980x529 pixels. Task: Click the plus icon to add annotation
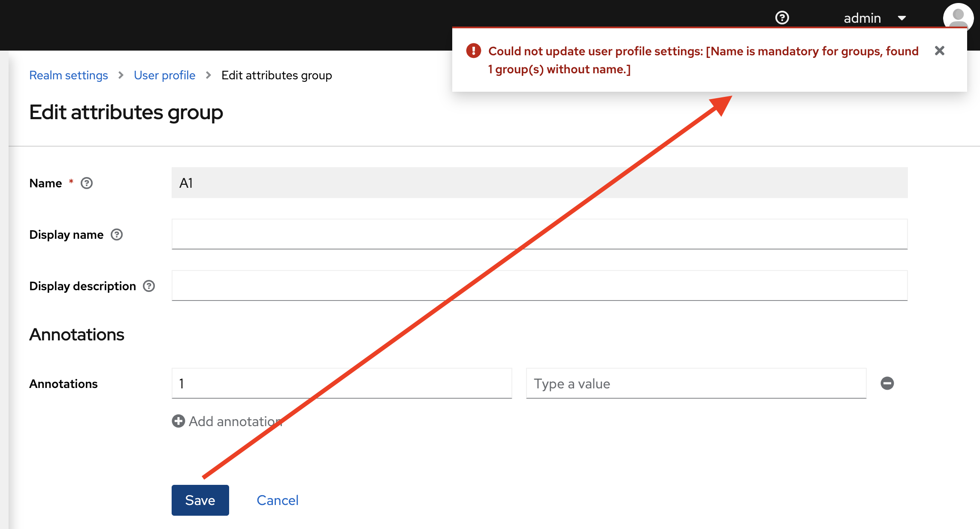click(x=178, y=421)
